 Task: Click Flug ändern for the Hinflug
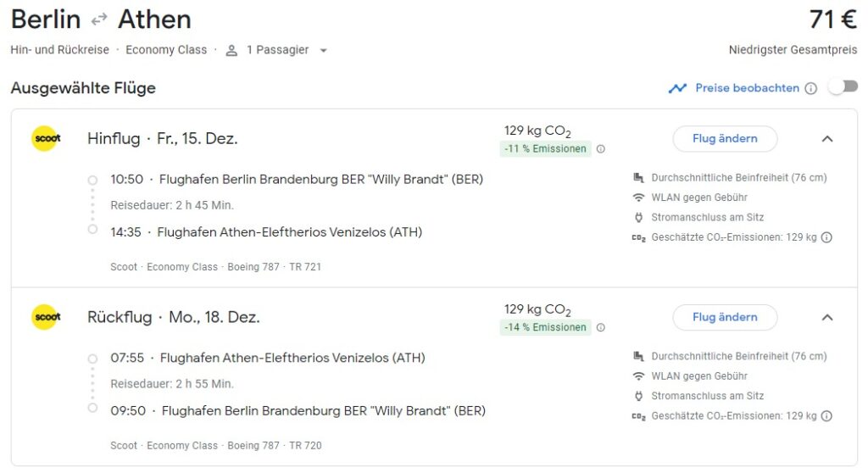point(725,139)
